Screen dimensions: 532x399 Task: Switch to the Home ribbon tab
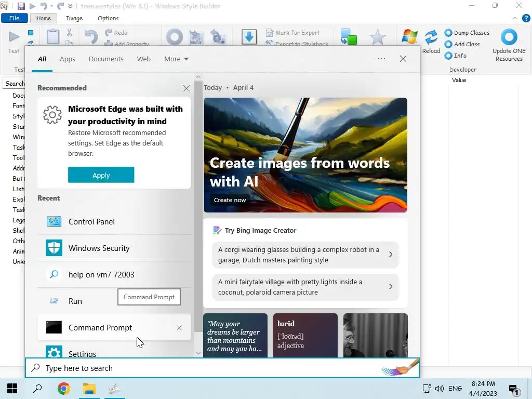point(44,18)
